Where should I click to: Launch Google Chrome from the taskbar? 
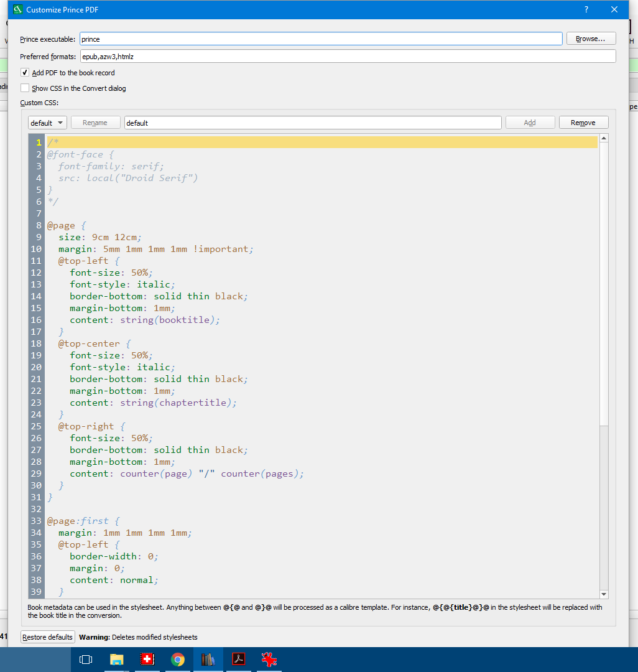178,660
